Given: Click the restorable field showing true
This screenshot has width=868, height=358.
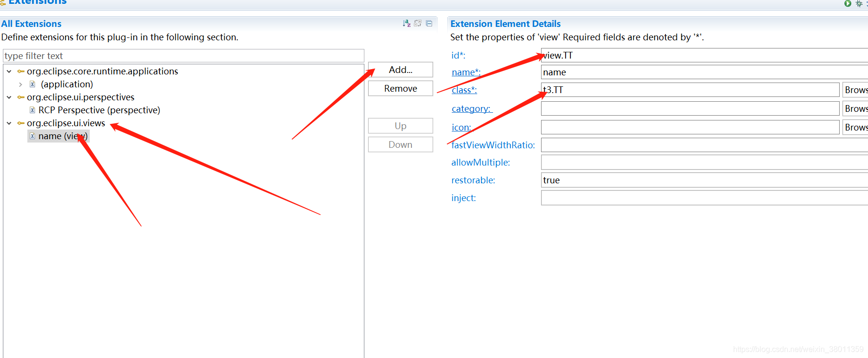Looking at the screenshot, I should point(704,180).
